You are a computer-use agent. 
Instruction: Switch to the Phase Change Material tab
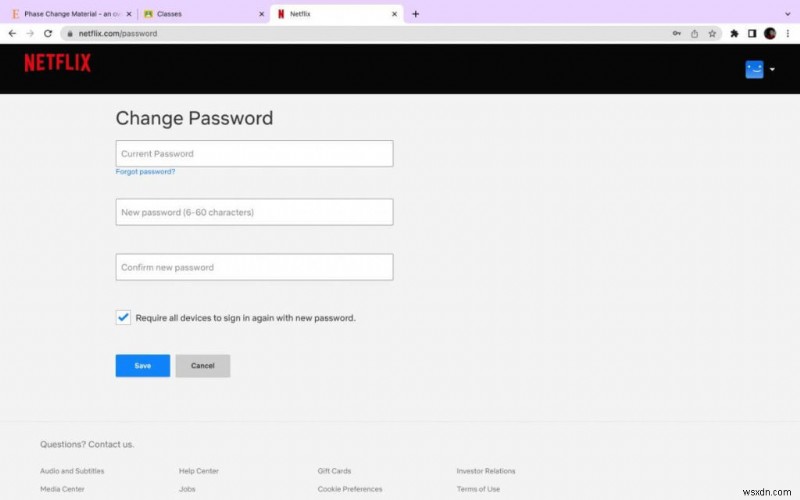tap(71, 14)
